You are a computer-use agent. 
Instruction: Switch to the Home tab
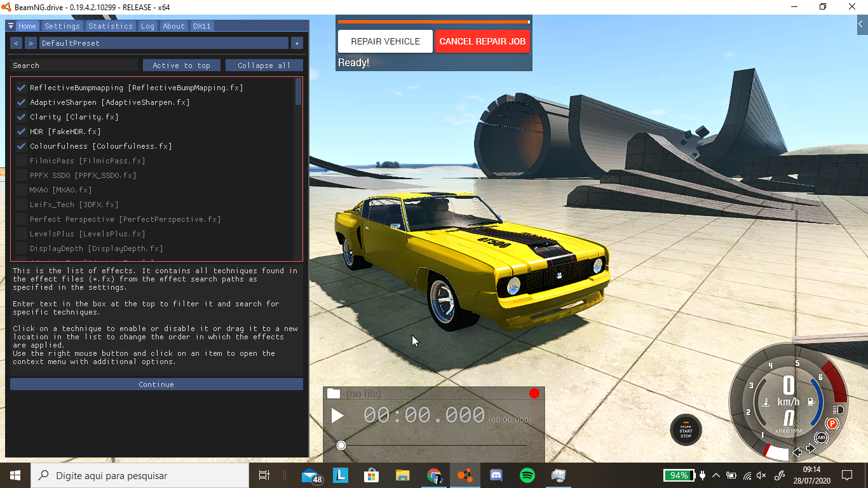(27, 26)
